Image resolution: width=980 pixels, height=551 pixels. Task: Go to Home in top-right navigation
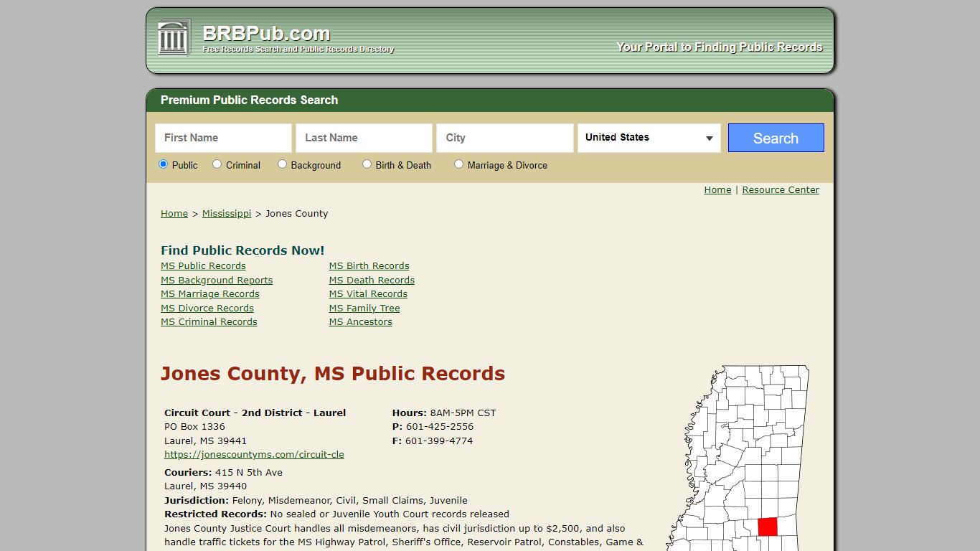point(717,190)
